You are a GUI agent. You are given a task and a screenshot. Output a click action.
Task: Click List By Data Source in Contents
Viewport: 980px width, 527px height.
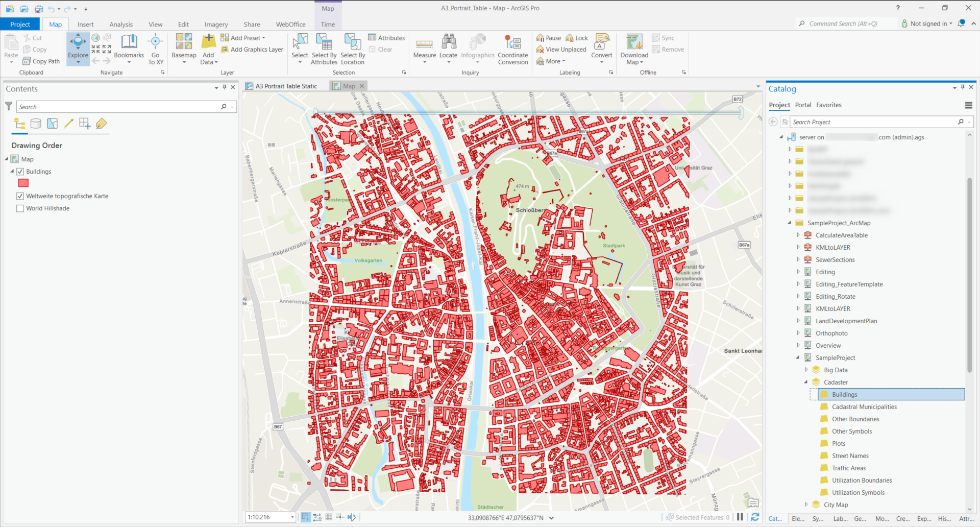[x=36, y=123]
